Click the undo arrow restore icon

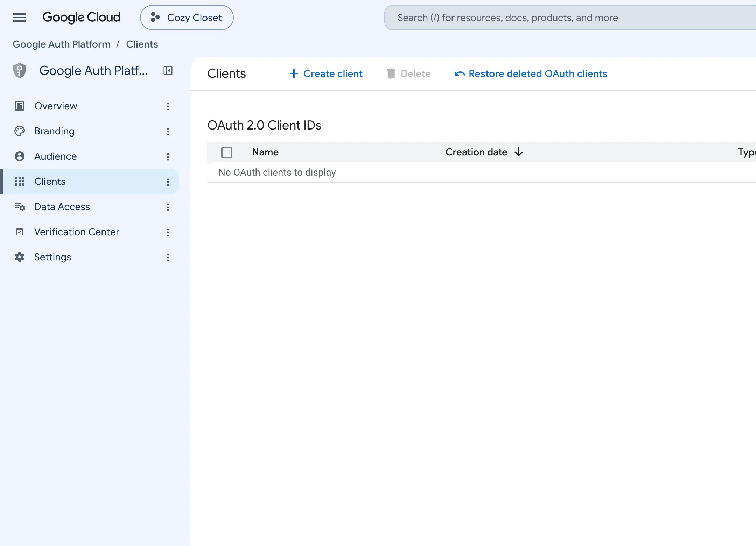(460, 73)
